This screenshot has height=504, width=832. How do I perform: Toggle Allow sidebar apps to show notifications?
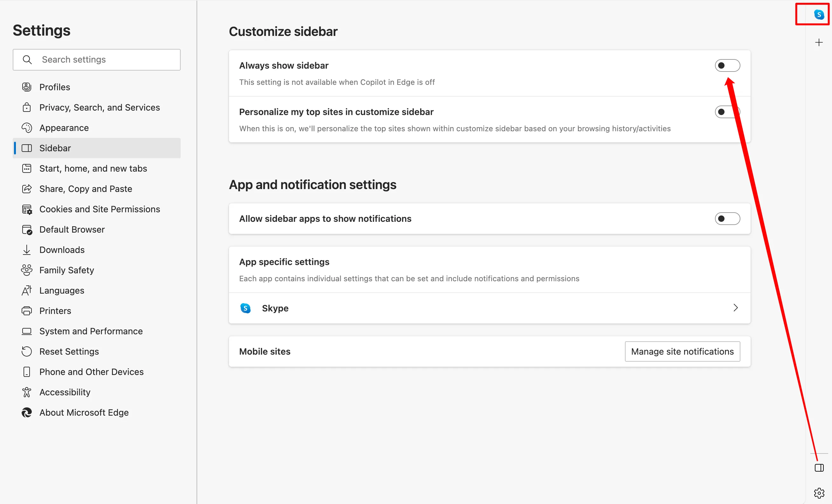point(728,219)
